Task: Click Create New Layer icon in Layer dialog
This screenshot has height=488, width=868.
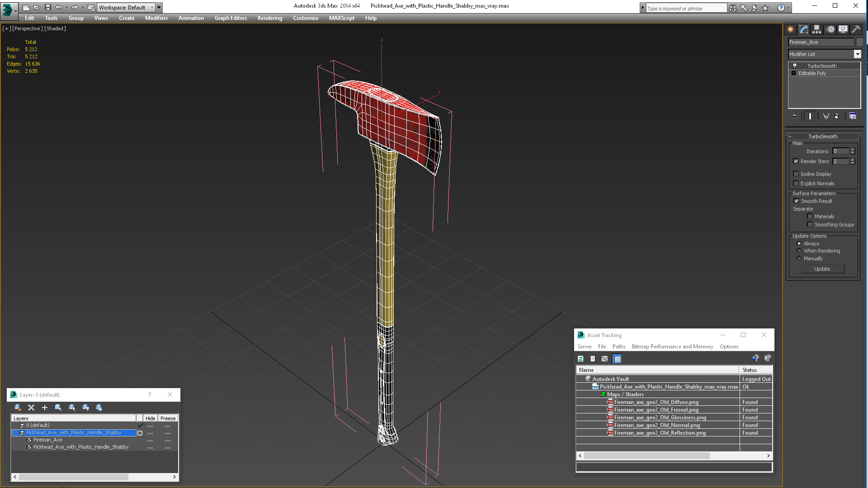Action: tap(18, 408)
